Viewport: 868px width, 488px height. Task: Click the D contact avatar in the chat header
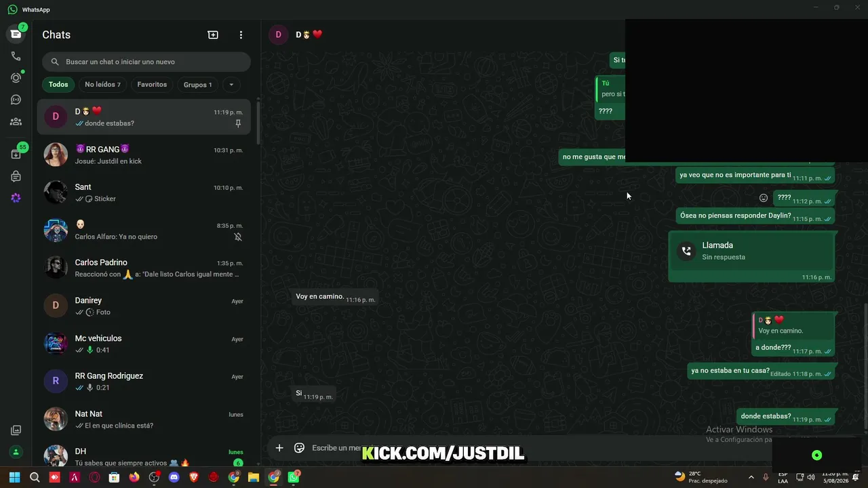pyautogui.click(x=279, y=35)
